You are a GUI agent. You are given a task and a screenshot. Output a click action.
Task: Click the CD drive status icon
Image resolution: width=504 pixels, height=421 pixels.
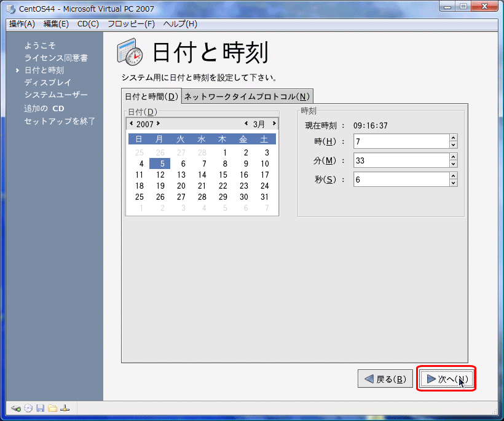(x=28, y=409)
